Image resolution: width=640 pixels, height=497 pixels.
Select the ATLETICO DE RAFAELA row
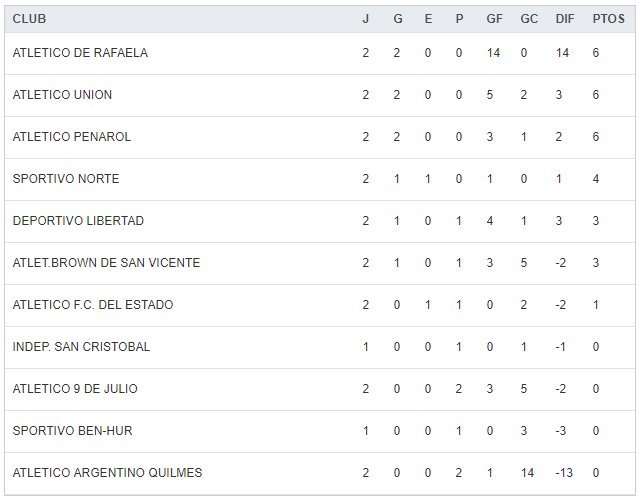80,53
